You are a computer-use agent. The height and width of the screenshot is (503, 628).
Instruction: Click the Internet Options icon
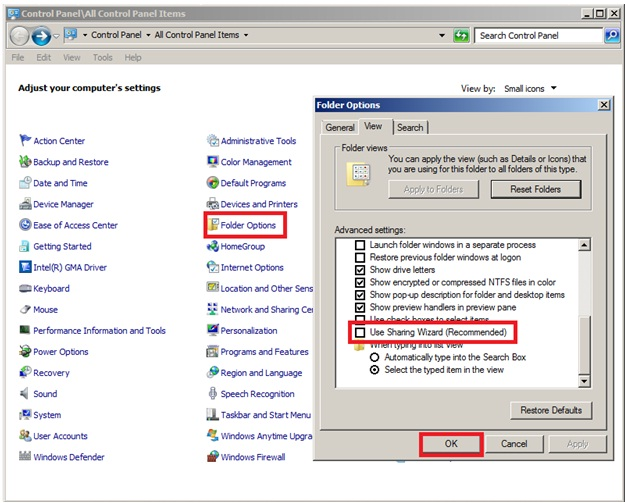click(212, 267)
